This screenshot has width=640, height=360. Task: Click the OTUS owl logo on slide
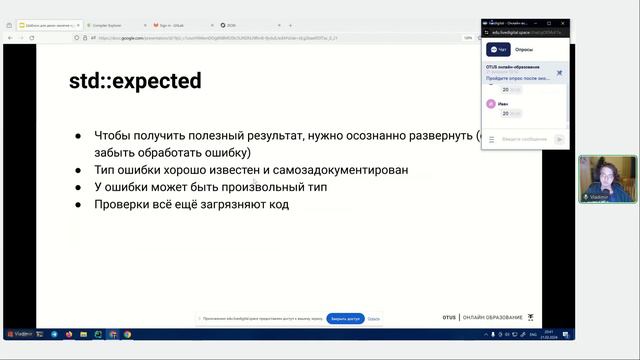click(531, 317)
